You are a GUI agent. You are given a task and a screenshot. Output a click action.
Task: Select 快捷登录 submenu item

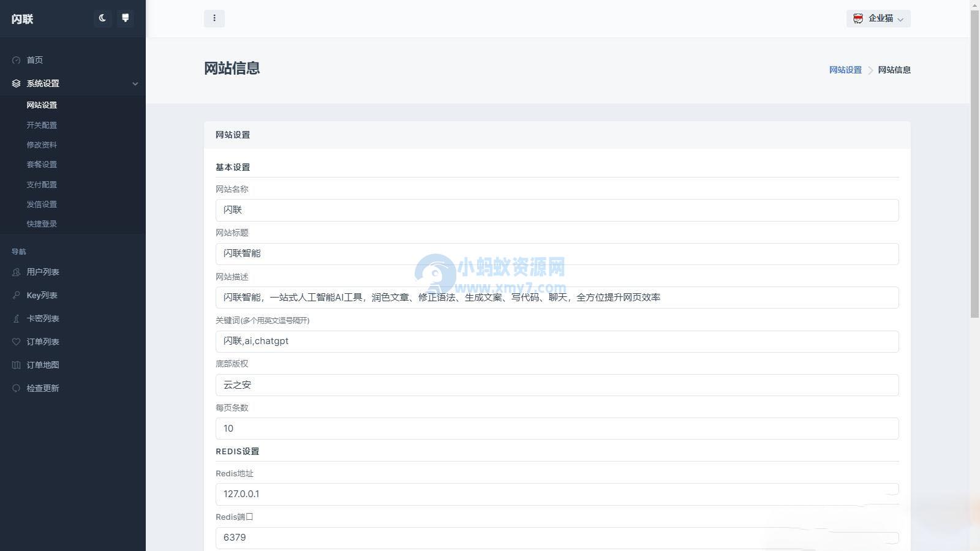[x=42, y=224]
